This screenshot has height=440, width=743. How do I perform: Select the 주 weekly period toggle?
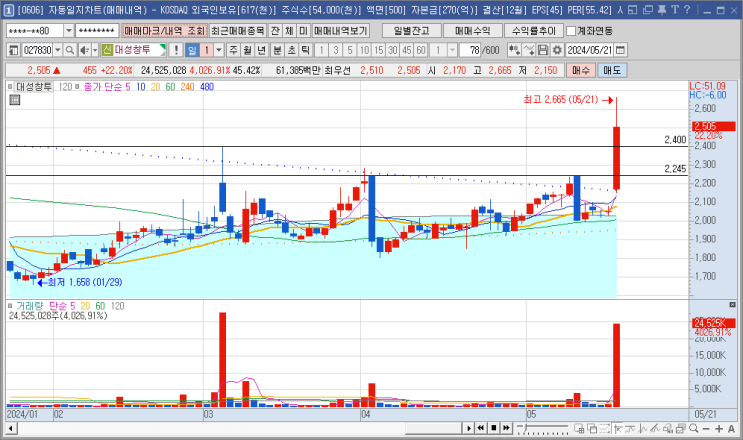(x=234, y=50)
